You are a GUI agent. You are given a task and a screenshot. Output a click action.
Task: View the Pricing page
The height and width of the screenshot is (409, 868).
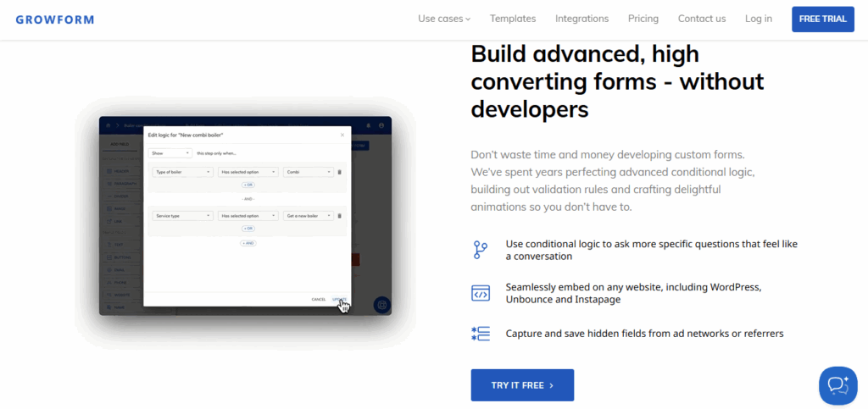643,19
